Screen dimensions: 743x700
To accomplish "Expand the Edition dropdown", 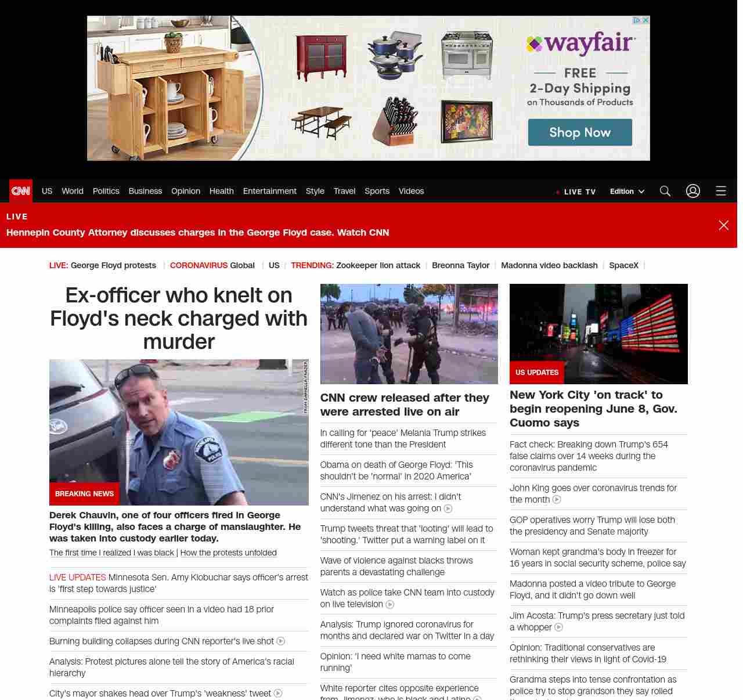I will coord(627,192).
